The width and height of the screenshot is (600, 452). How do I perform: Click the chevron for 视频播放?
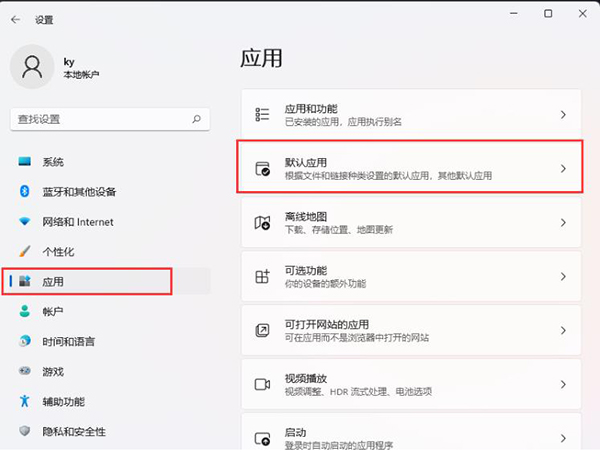563,384
